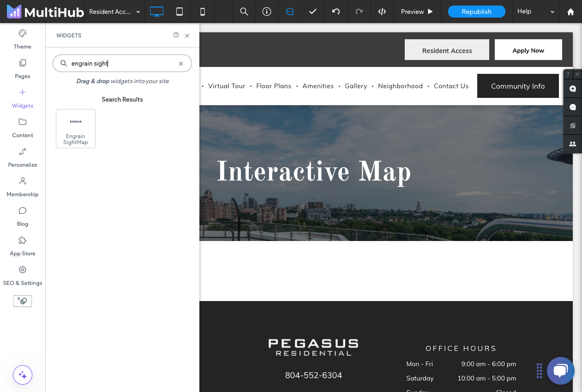Click the add comment icon in right panel
The image size is (582, 392).
(x=573, y=89)
